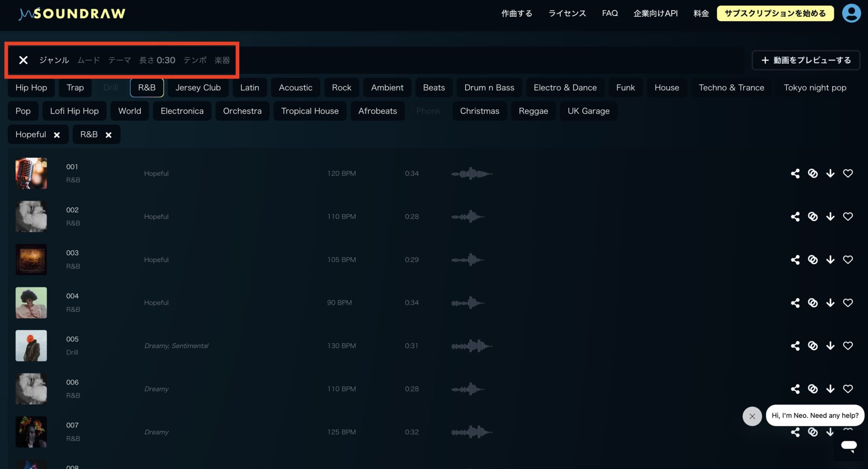Close the filter bar with X icon

(x=24, y=60)
